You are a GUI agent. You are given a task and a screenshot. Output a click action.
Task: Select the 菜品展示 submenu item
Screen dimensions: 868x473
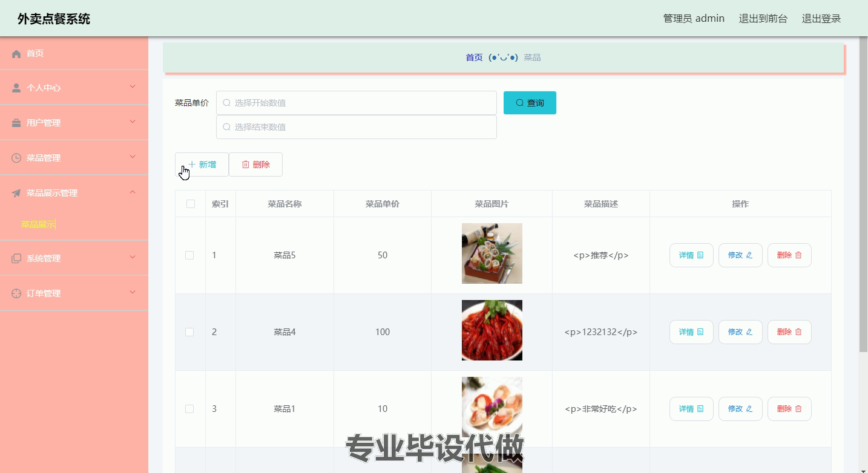point(38,224)
